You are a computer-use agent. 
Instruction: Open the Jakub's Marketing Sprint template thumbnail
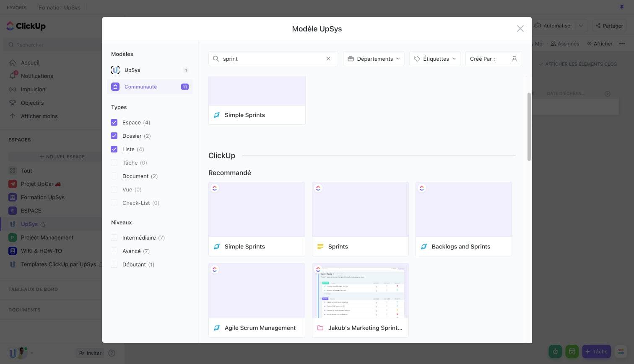[360, 291]
